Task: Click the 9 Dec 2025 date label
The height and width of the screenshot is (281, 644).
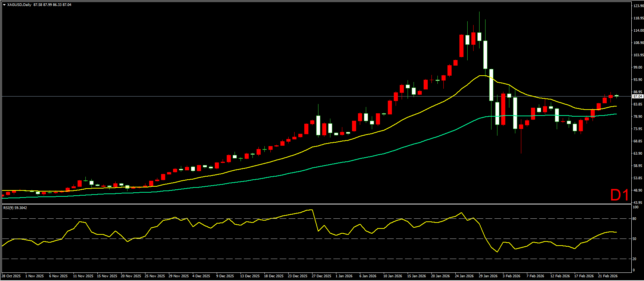Action: 224,276
